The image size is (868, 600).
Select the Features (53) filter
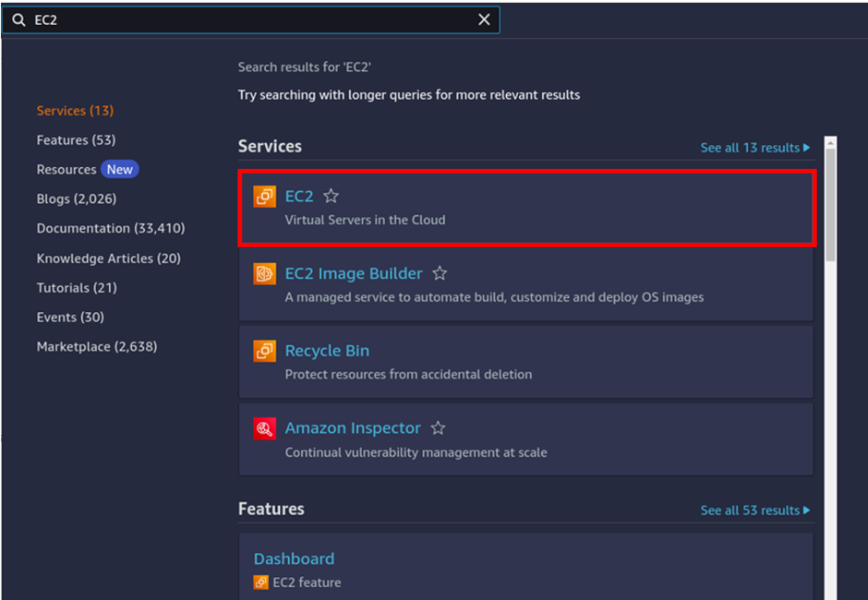click(x=77, y=140)
